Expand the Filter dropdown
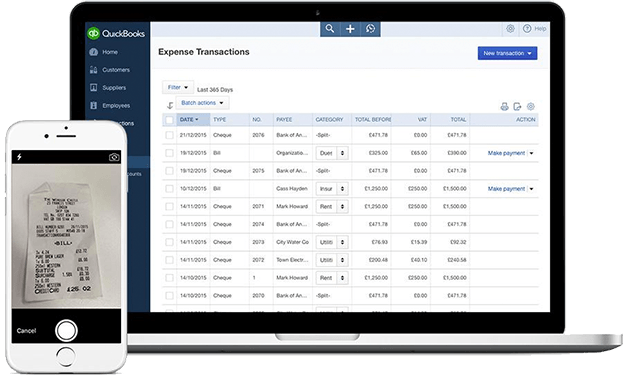Viewport: 627px width, 375px height. [x=178, y=87]
